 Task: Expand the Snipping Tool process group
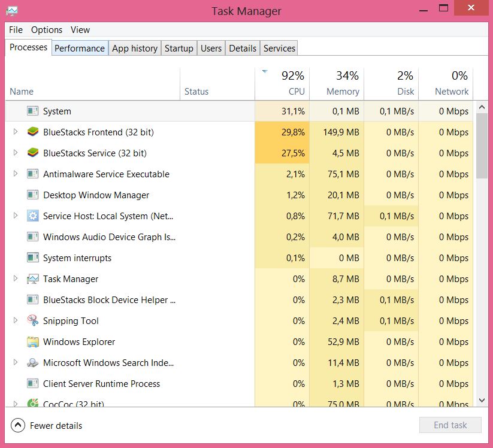[16, 320]
